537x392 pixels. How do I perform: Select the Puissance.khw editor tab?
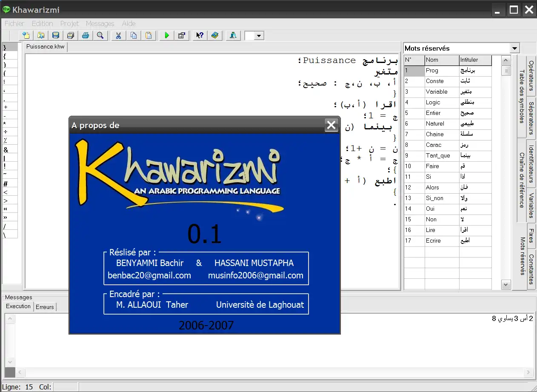click(46, 47)
